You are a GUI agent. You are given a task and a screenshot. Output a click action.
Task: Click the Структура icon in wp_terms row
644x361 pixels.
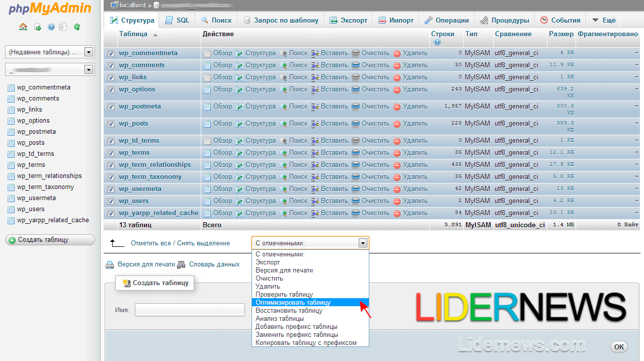239,153
